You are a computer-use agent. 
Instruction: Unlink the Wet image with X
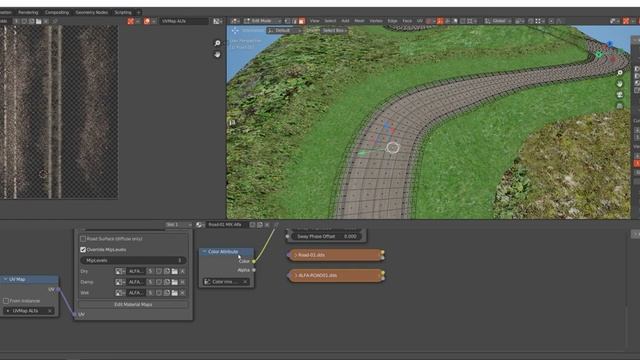pyautogui.click(x=182, y=293)
